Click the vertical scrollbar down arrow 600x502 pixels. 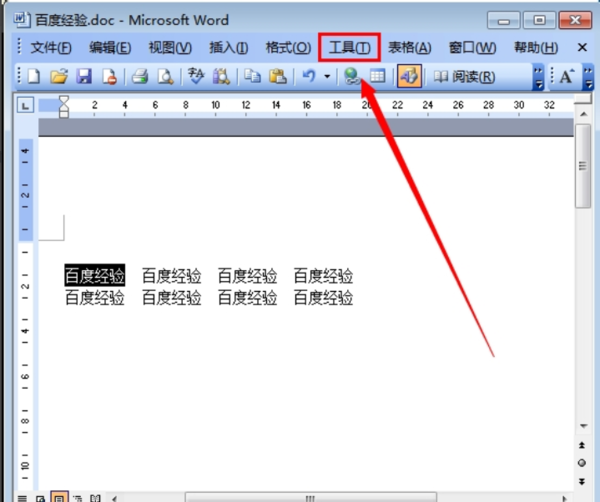click(x=584, y=426)
